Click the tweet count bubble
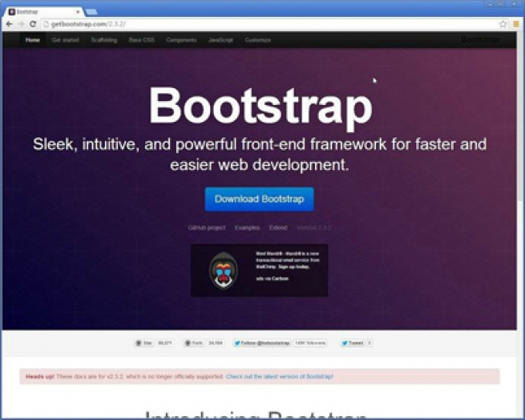 [x=370, y=343]
